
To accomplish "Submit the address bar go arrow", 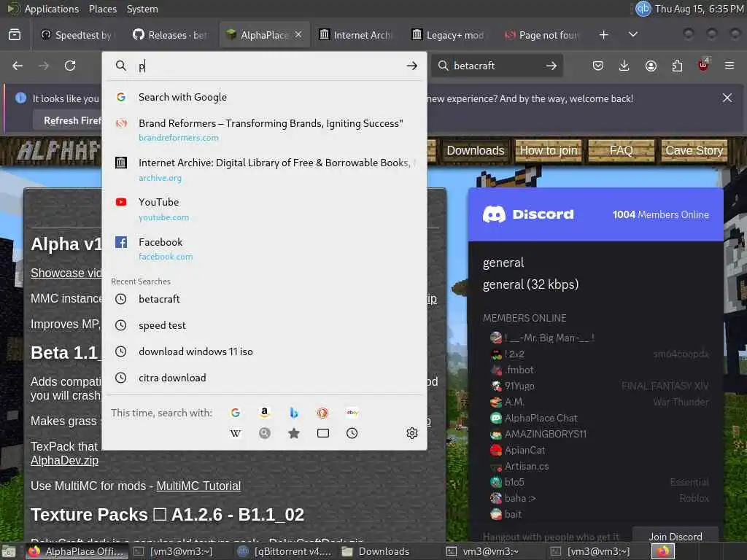I will (x=412, y=66).
